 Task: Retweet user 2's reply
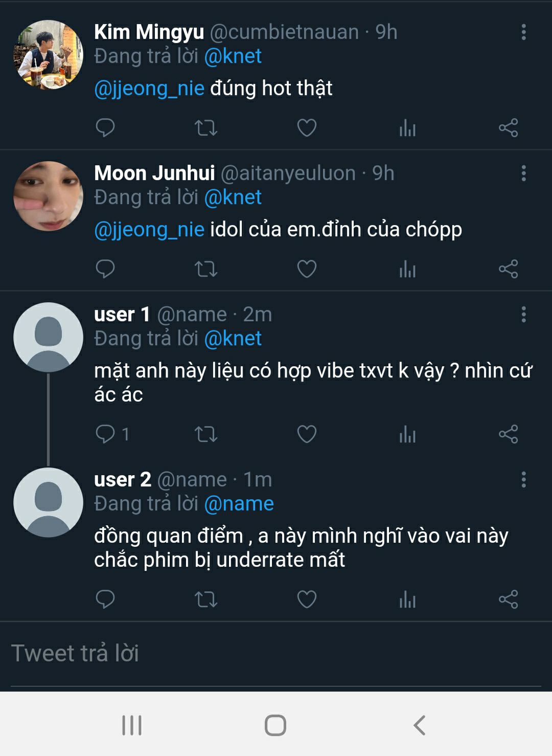click(206, 599)
